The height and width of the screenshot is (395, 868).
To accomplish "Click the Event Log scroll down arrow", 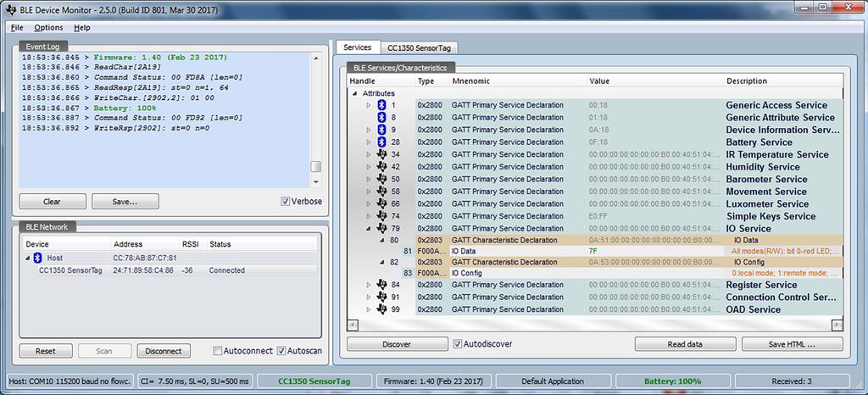I will (315, 182).
